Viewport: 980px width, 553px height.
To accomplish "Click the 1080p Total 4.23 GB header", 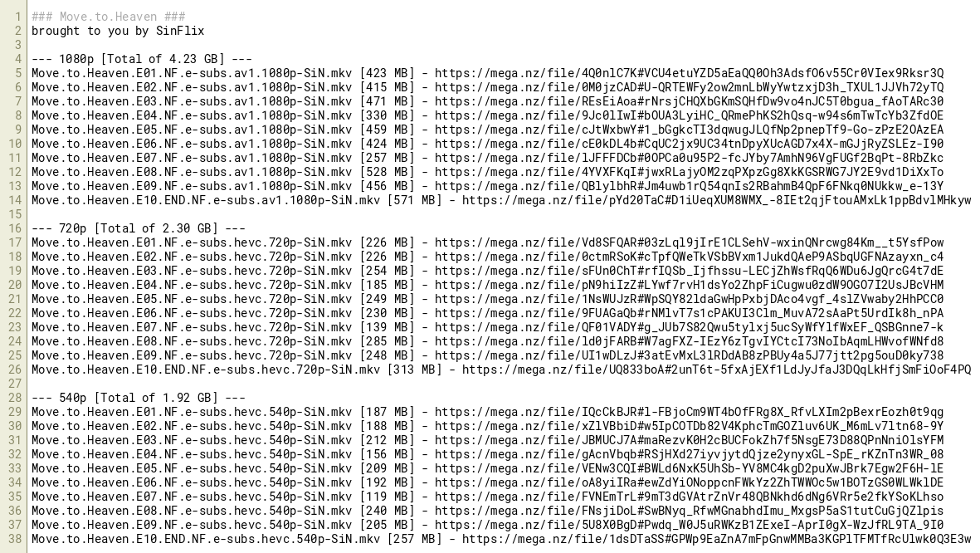I will (x=142, y=59).
